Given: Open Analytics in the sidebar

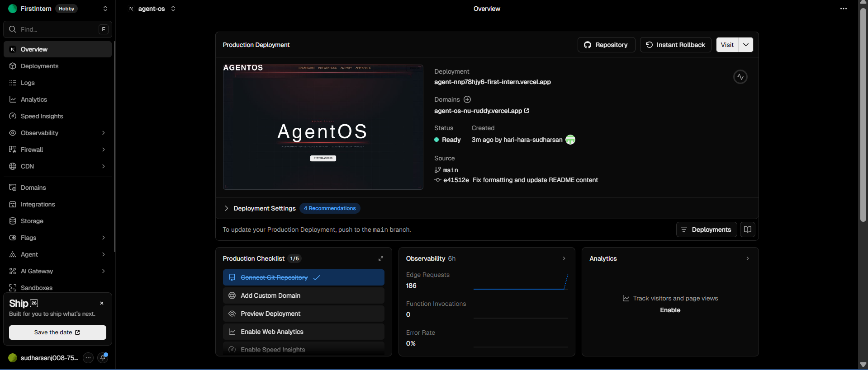Looking at the screenshot, I should pos(57,99).
